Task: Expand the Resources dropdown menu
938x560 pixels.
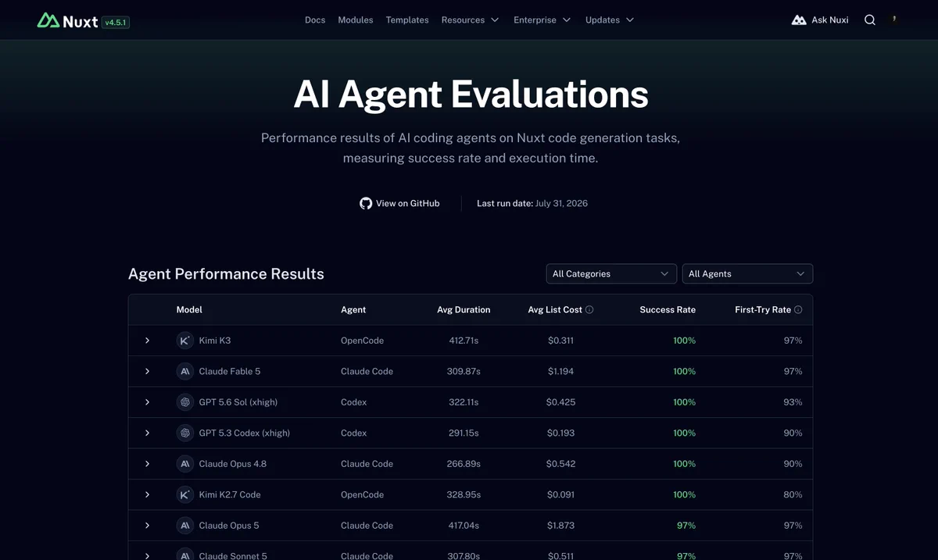Action: click(471, 20)
